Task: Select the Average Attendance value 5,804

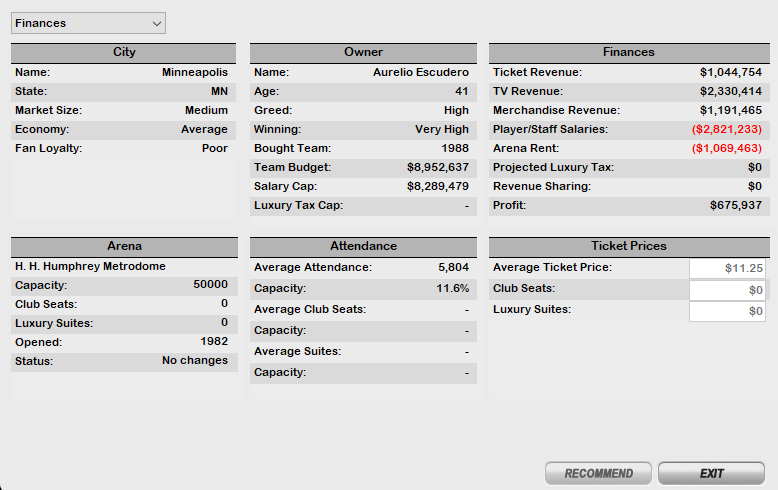Action: pyautogui.click(x=453, y=268)
